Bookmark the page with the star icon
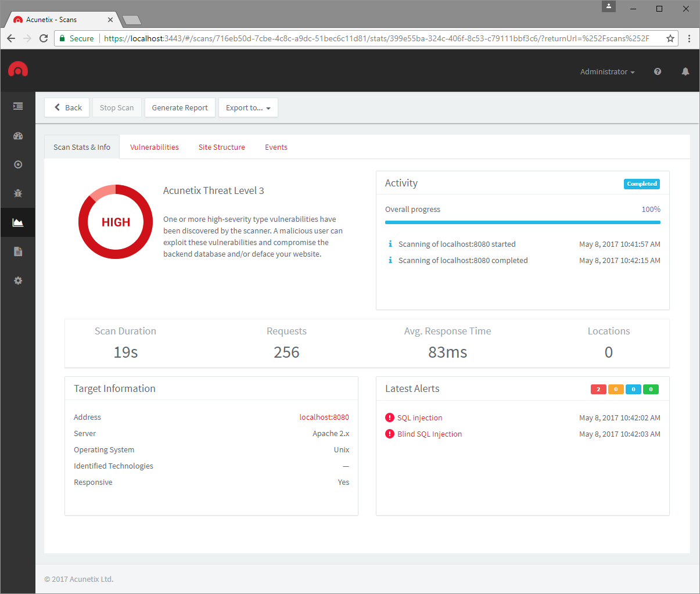 tap(670, 38)
